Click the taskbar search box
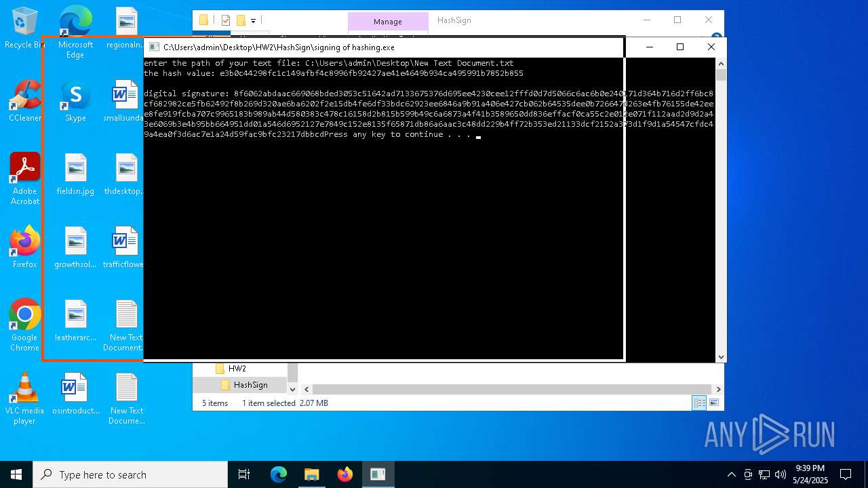The width and height of the screenshot is (868, 488). click(x=130, y=474)
